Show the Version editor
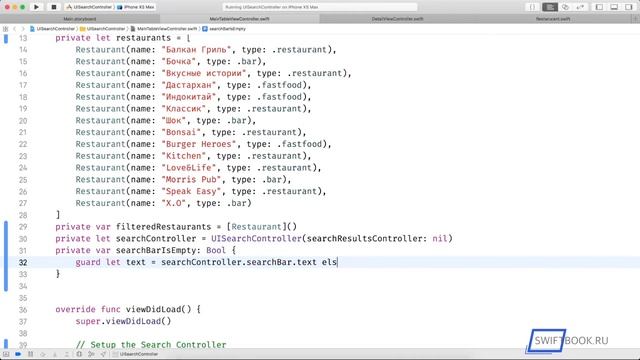The height and width of the screenshot is (360, 640). [x=580, y=7]
